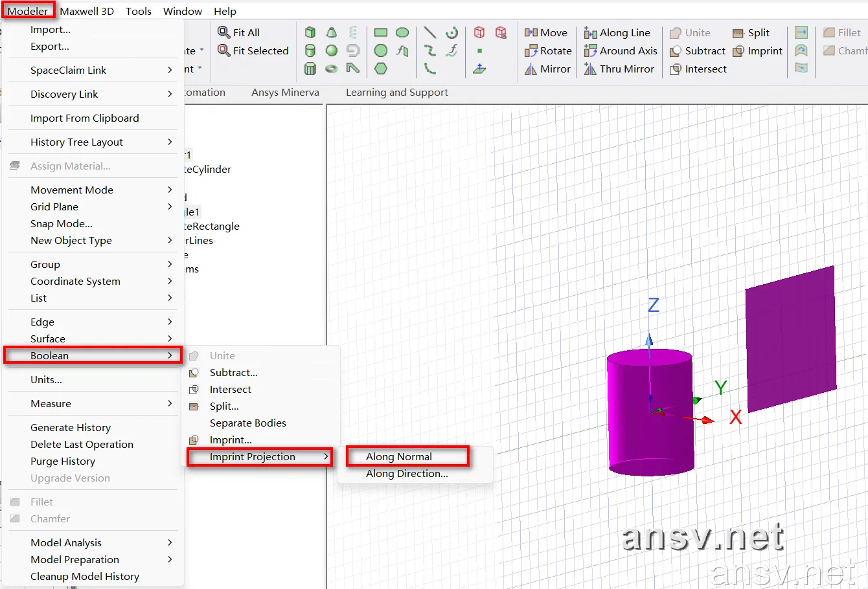This screenshot has height=589, width=868.
Task: Click the Split button in toolbar
Action: pos(751,32)
